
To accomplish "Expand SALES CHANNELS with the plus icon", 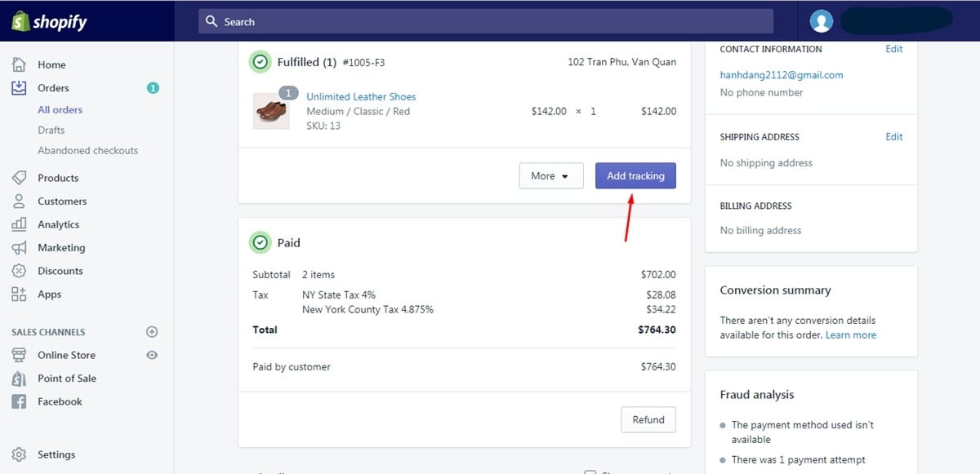I will pyautogui.click(x=152, y=331).
